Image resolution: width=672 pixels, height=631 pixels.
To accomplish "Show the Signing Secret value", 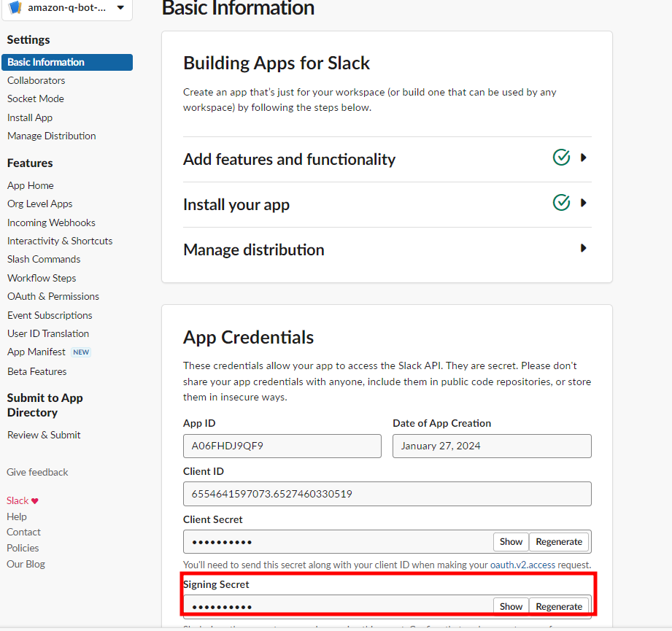I will coord(511,606).
